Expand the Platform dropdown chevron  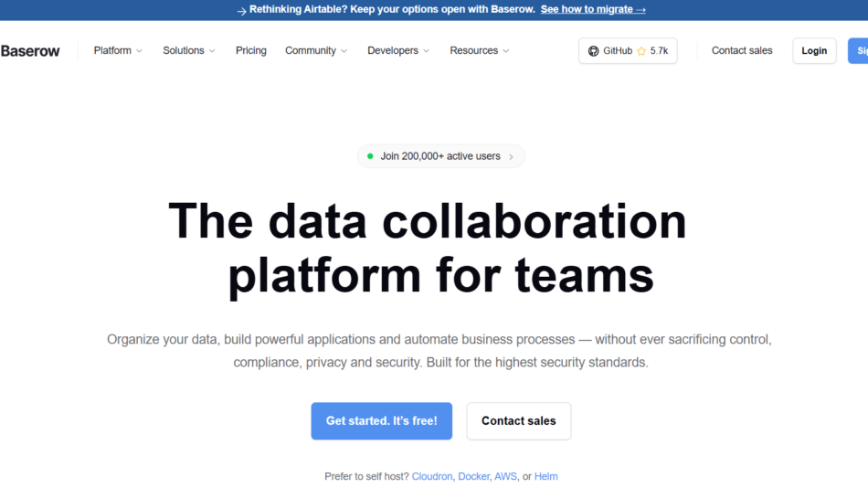click(140, 51)
